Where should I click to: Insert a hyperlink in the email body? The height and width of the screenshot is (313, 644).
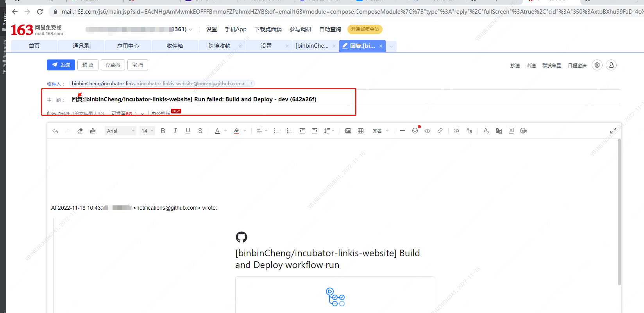point(440,131)
